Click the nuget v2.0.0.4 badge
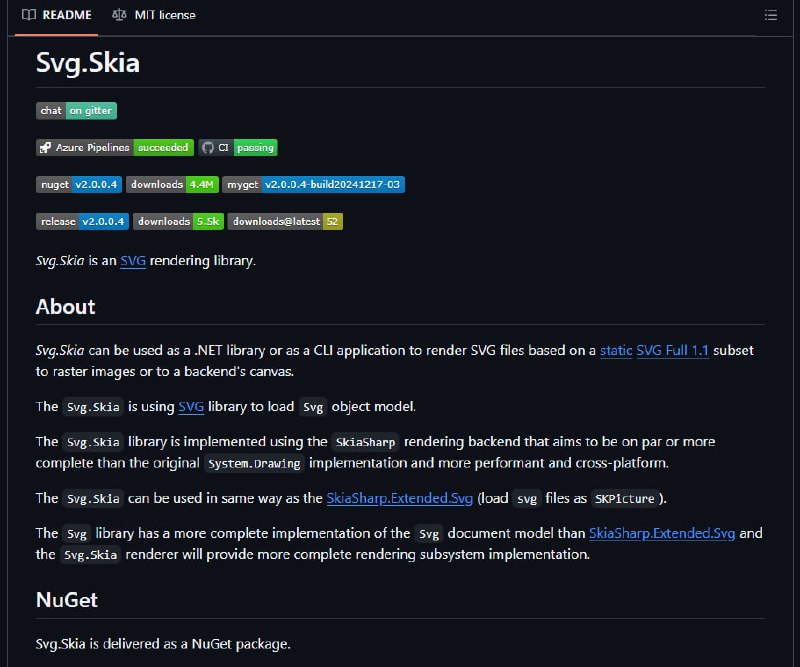 tap(79, 184)
